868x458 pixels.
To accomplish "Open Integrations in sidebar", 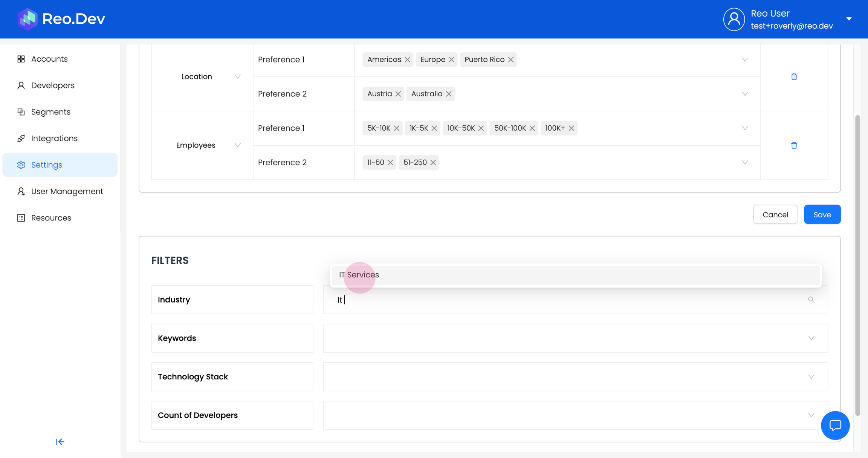I will tap(54, 138).
